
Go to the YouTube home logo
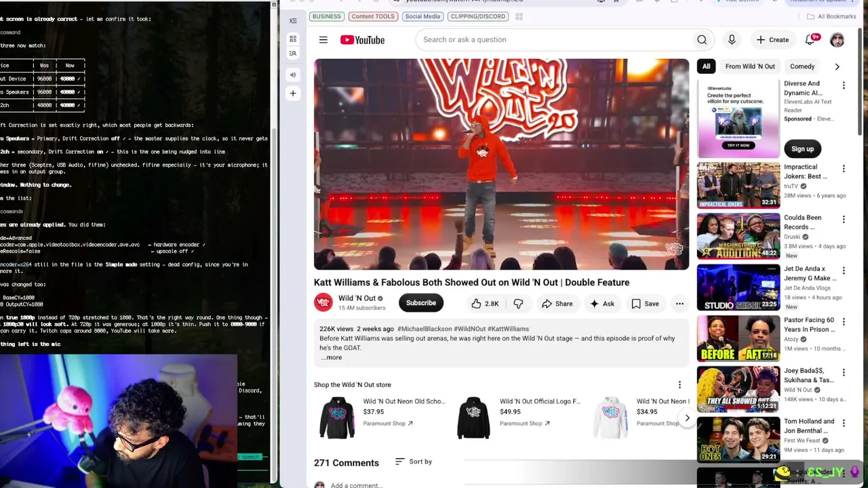362,40
